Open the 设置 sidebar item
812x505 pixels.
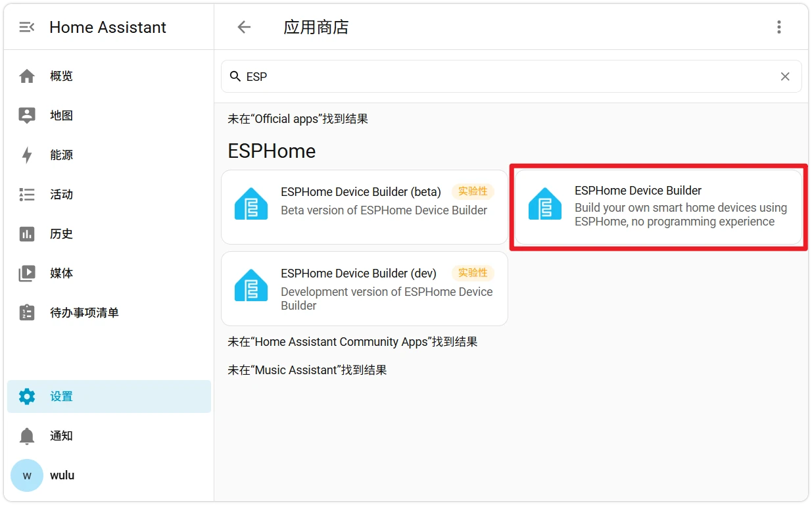pyautogui.click(x=109, y=397)
